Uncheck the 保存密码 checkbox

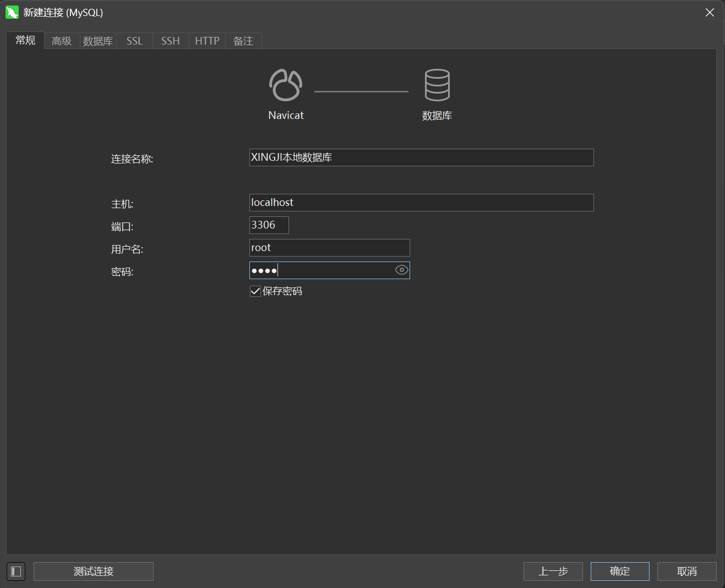pos(255,291)
